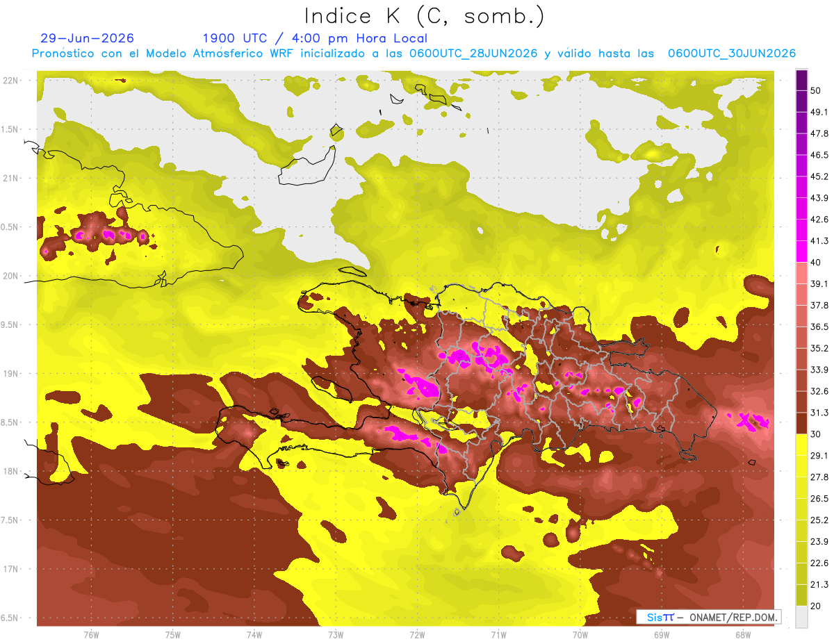Click the "30" color scale value

pyautogui.click(x=816, y=434)
